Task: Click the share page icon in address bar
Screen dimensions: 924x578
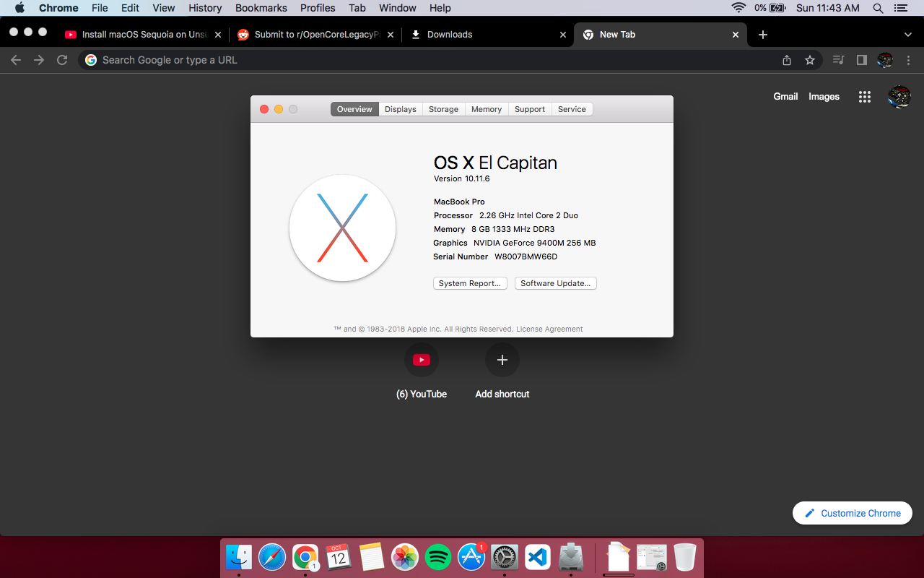Action: click(787, 60)
